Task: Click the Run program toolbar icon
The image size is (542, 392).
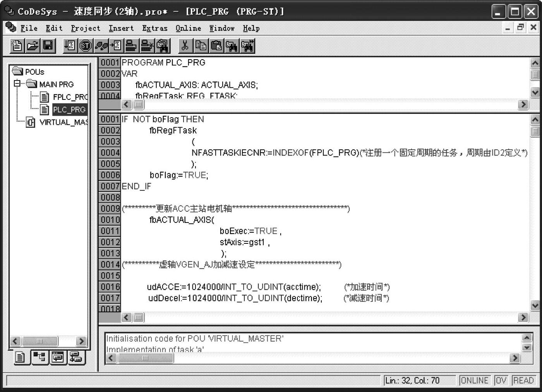Action: tap(70, 46)
